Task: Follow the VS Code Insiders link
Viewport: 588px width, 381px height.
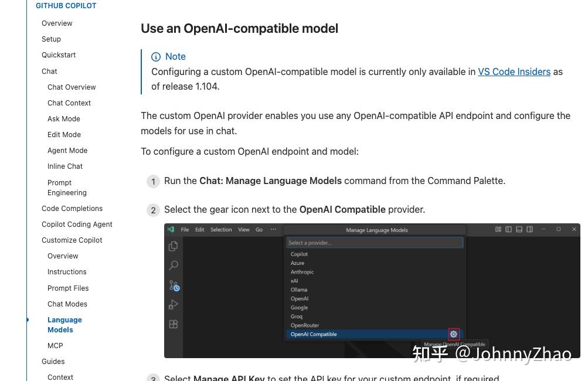Action: pos(514,72)
